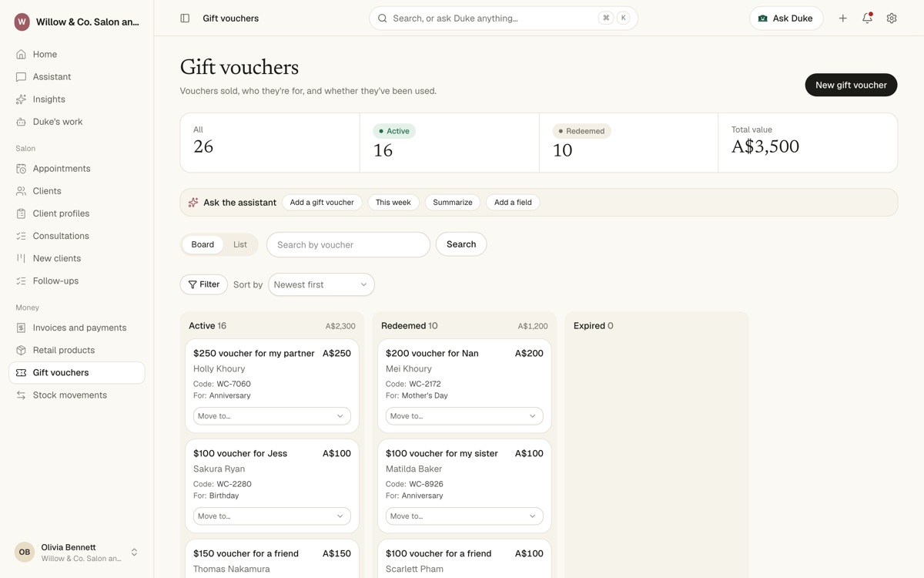The image size is (924, 578).
Task: Switch to List view
Action: (240, 244)
